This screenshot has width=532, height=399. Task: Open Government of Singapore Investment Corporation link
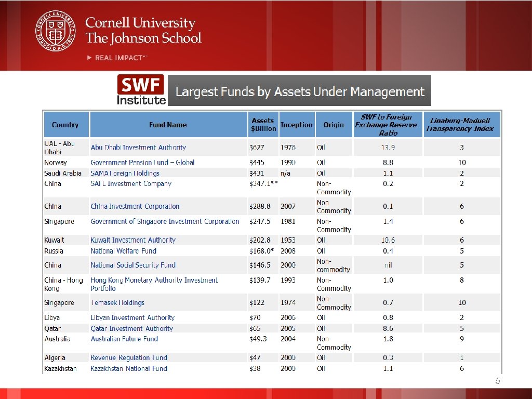(x=165, y=221)
